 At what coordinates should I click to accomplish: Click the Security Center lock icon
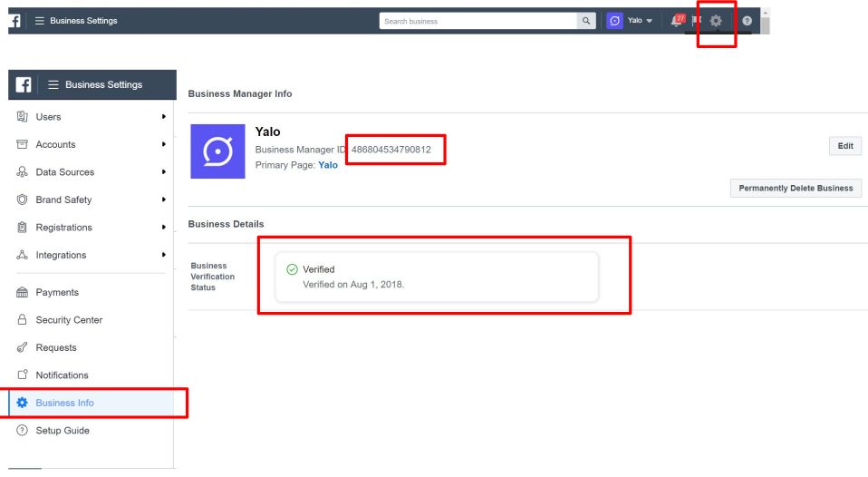tap(22, 319)
